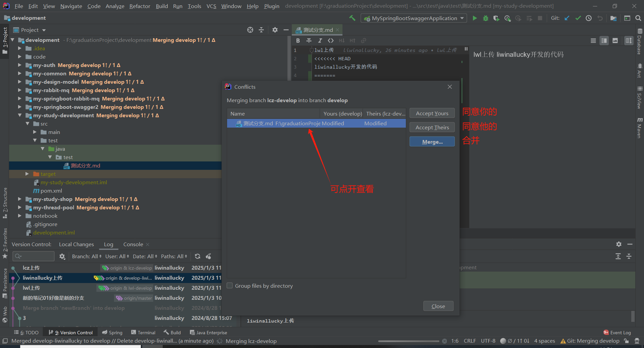
Task: Expand the target folder node
Action: tap(27, 174)
